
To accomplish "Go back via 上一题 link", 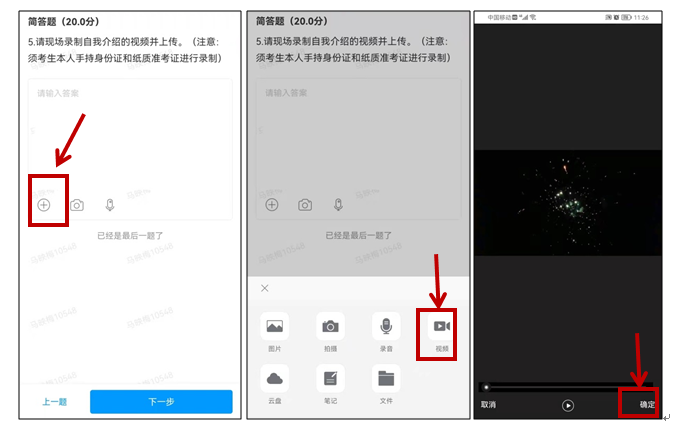I will (x=54, y=402).
